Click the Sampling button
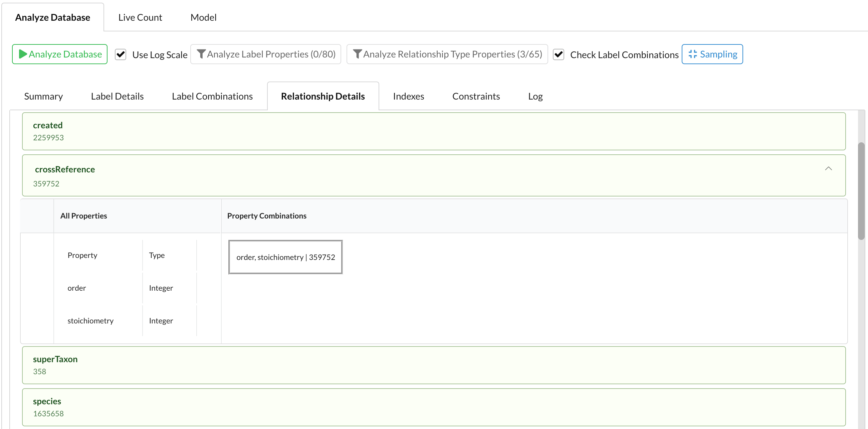Screen dimensions: 868x429 click(x=712, y=54)
